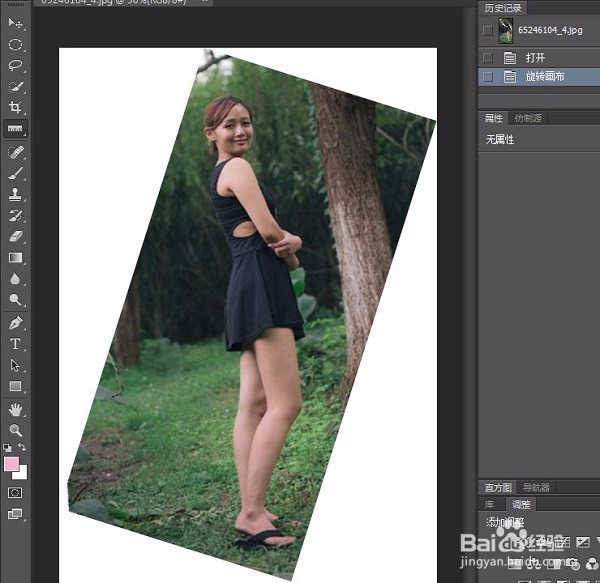This screenshot has width=600, height=583.
Task: Select the 旋转画布 history state
Action: click(x=539, y=77)
